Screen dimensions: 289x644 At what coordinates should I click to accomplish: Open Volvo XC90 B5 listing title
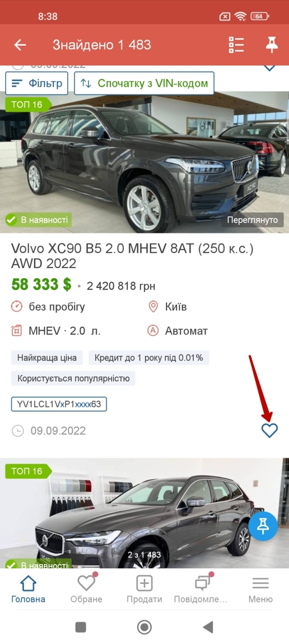(133, 256)
